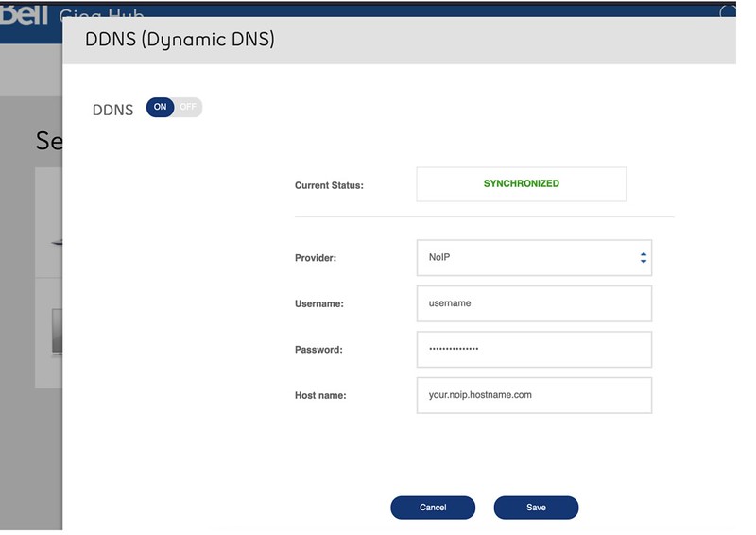756x535 pixels.
Task: Click the upper device thumbnail behind dialog
Action: point(48,224)
